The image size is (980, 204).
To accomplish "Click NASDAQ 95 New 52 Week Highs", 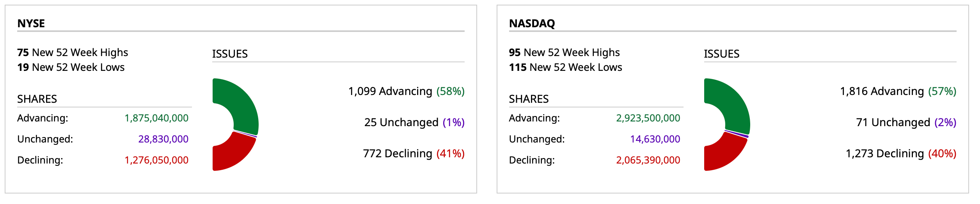I will click(564, 53).
